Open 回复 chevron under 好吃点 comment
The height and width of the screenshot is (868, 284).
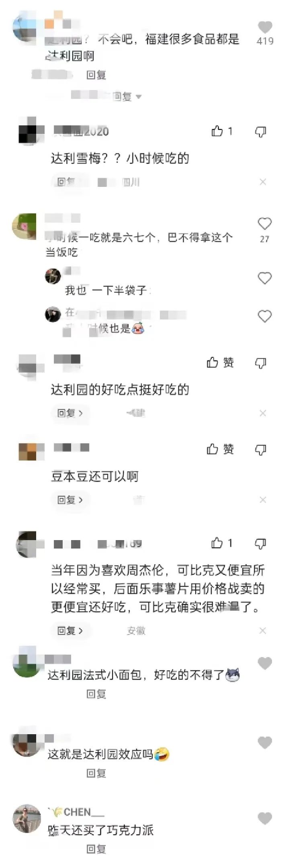point(70,413)
